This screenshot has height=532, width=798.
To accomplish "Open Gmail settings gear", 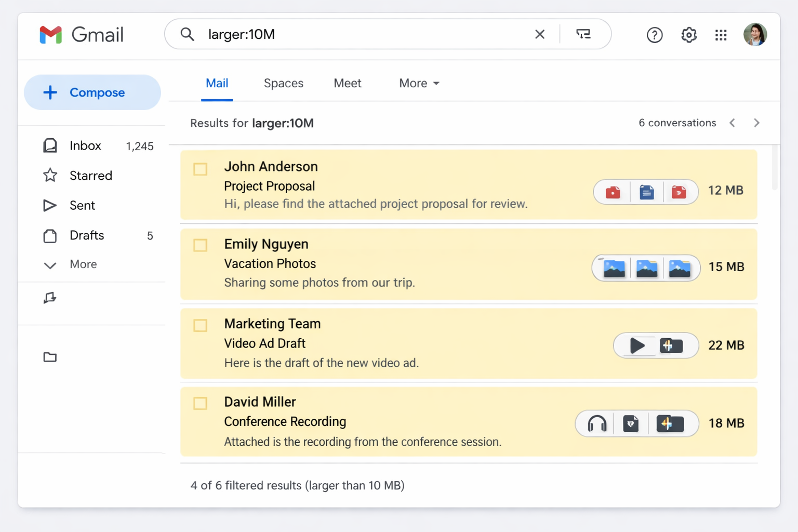I will [688, 35].
